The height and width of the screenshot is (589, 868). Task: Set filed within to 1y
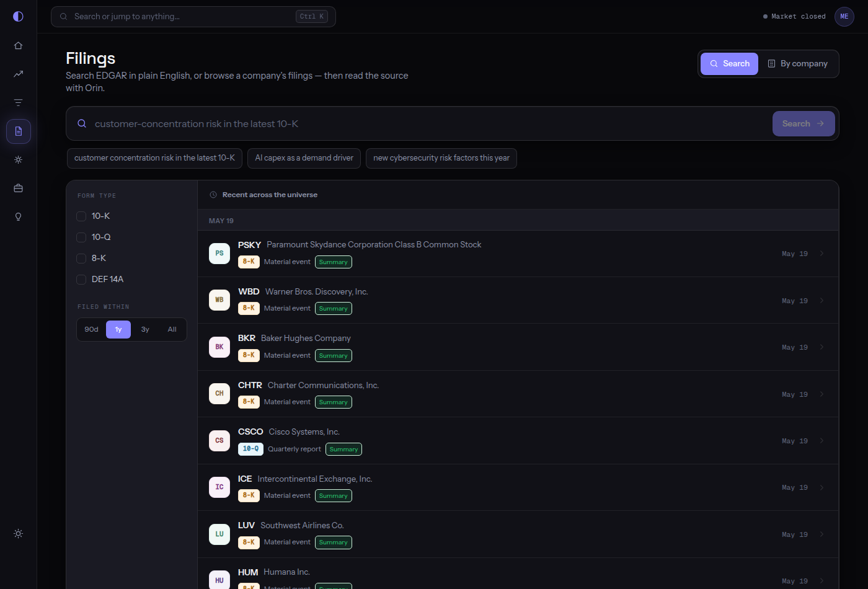point(118,329)
